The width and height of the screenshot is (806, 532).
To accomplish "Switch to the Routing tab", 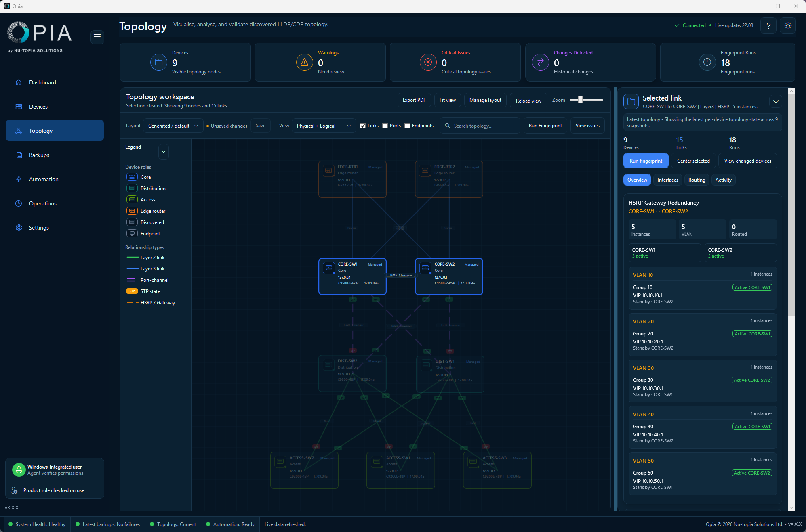I will click(697, 180).
